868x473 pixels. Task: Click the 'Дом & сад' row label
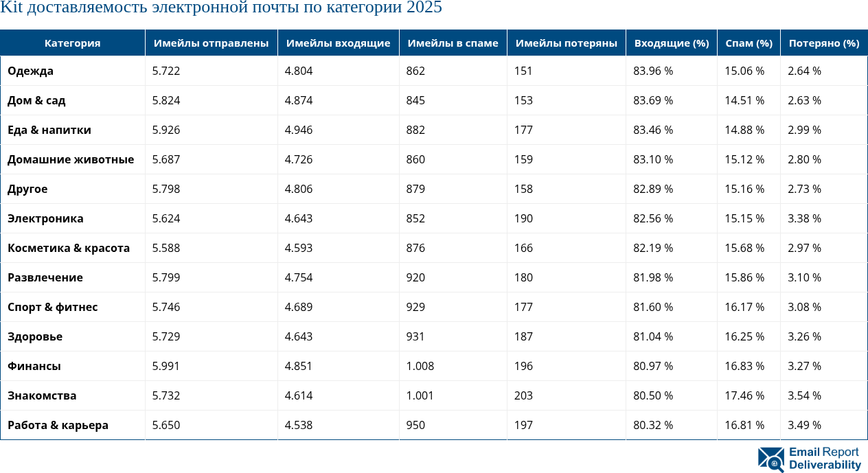pyautogui.click(x=36, y=100)
